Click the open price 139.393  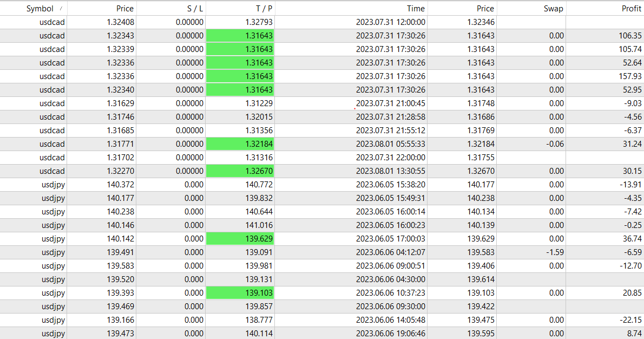pyautogui.click(x=120, y=294)
